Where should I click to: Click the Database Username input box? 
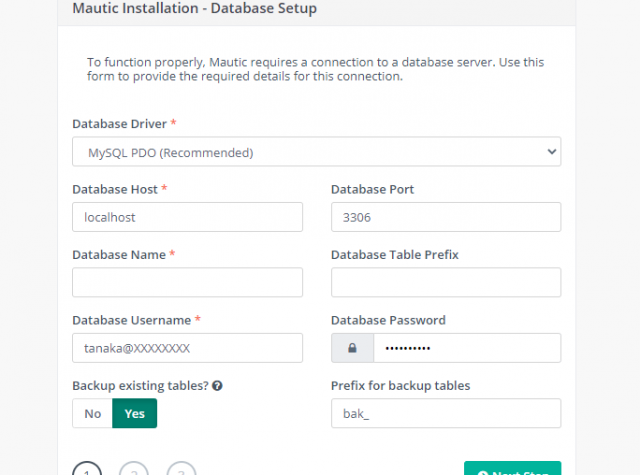[187, 348]
